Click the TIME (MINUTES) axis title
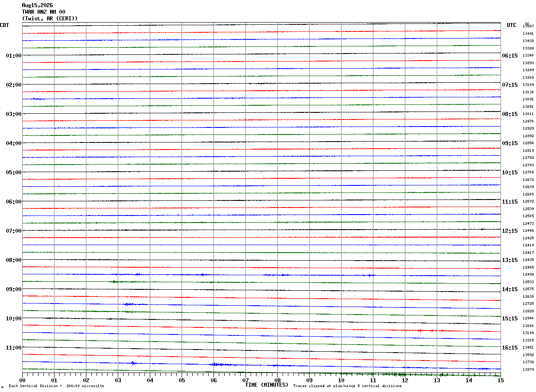This screenshot has width=536, height=392. click(x=267, y=385)
